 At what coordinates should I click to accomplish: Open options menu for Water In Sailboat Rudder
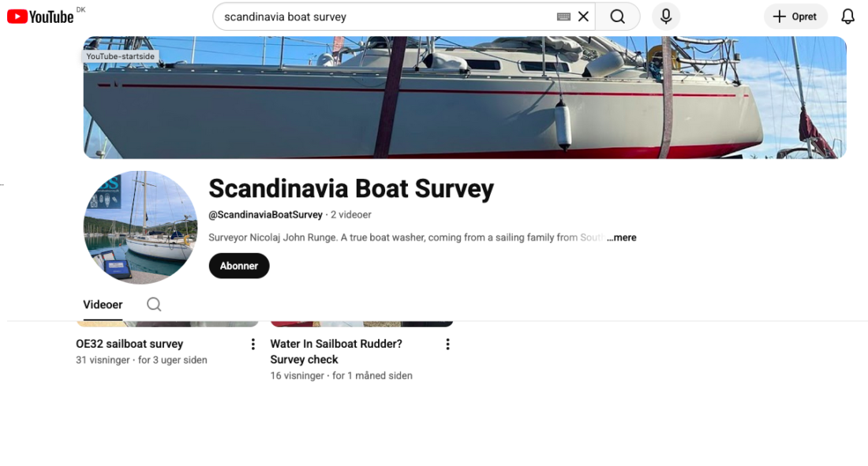coord(447,345)
